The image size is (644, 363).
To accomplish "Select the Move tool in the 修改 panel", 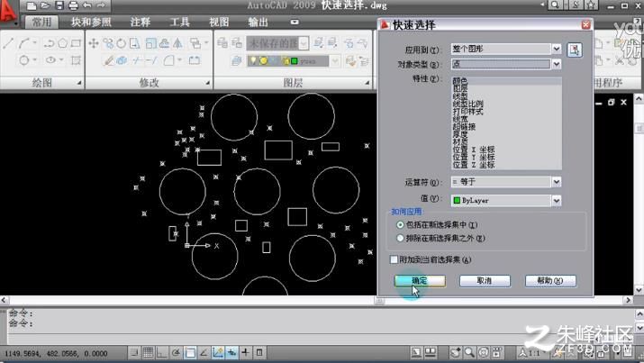I will coord(94,43).
